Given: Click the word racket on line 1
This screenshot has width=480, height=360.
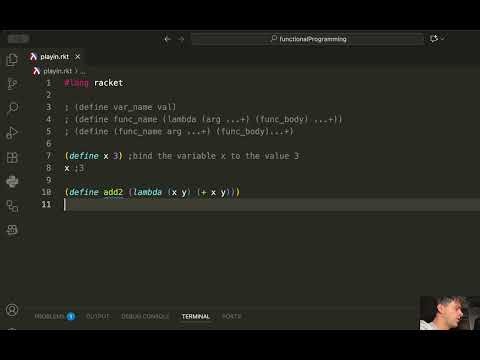Looking at the screenshot, I should (108, 83).
